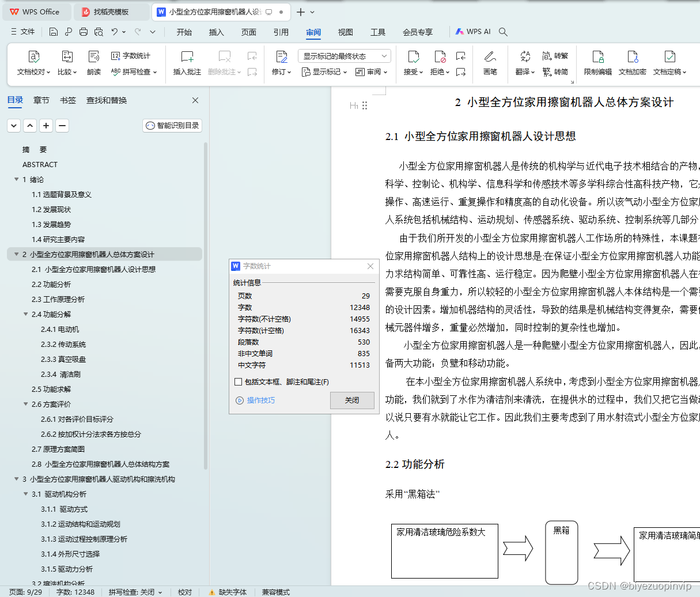Open WPS AI assistant

coord(472,32)
